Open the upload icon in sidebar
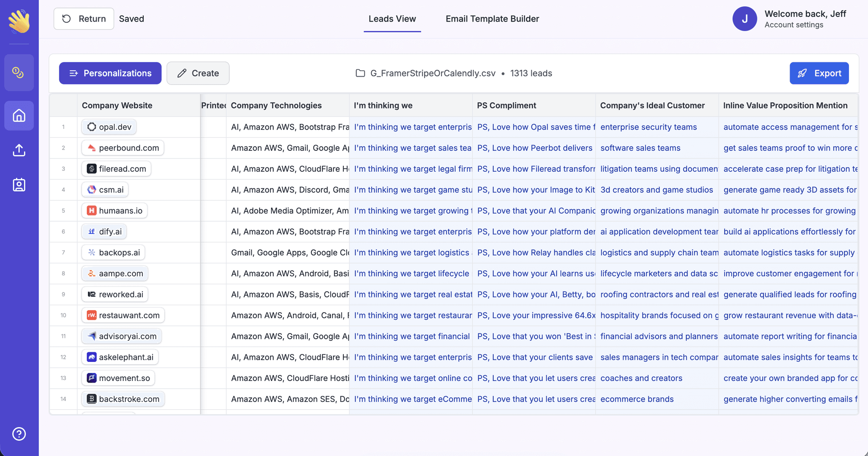This screenshot has height=456, width=868. 19,150
